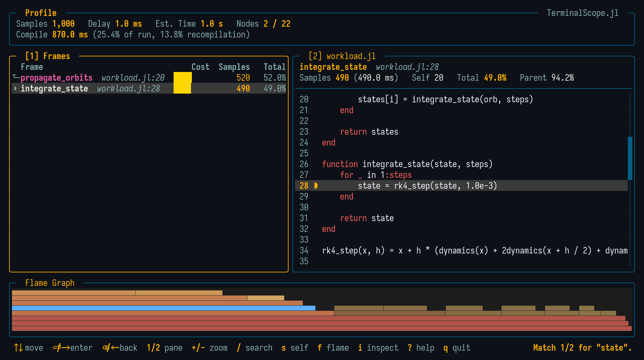Click the 'return states' line 23
This screenshot has height=360, width=644.
click(x=369, y=132)
